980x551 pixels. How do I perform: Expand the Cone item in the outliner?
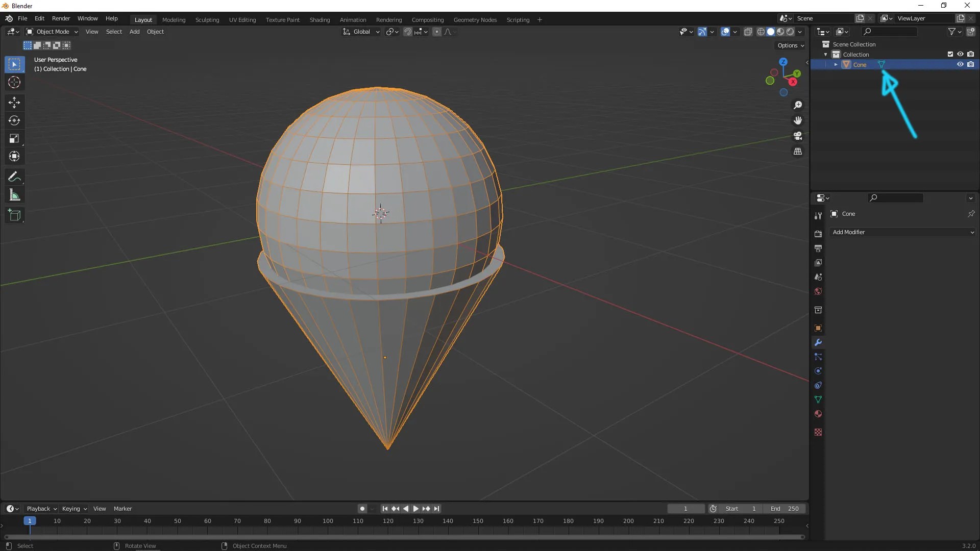click(836, 64)
